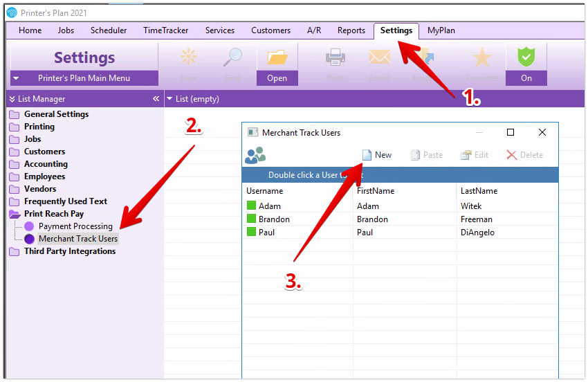Click the last name Witek
The image size is (588, 382).
[x=471, y=206]
